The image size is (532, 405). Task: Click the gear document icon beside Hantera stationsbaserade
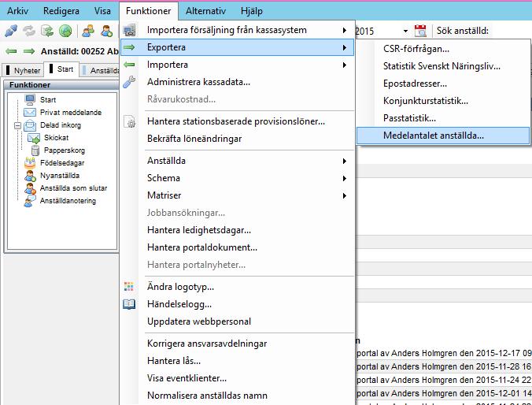(130, 121)
